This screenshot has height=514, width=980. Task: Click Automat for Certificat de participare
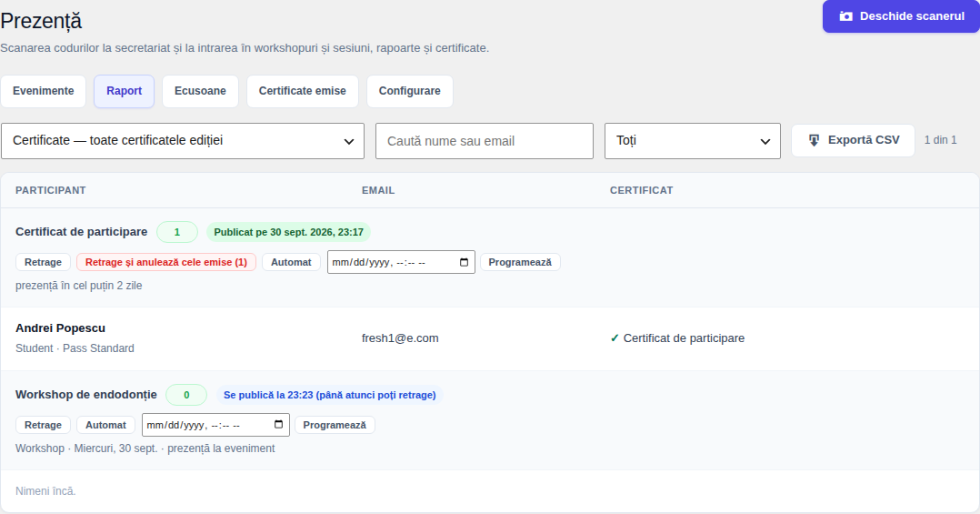[291, 262]
